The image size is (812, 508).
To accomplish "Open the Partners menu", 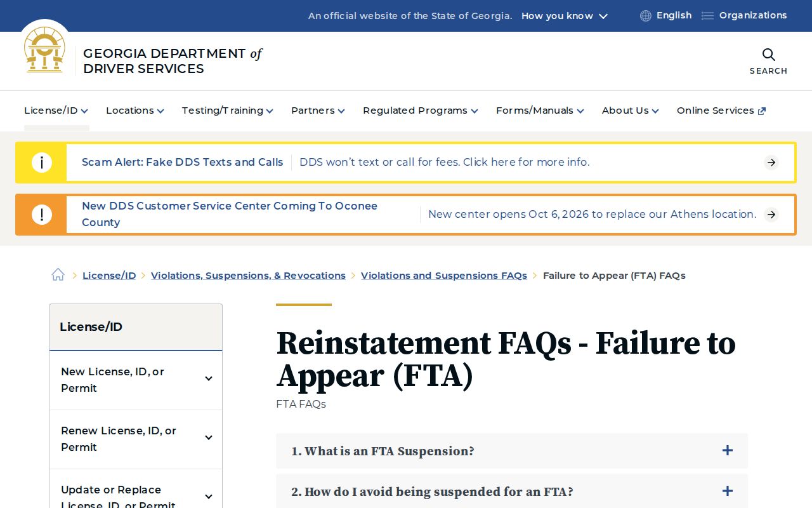I will [318, 110].
